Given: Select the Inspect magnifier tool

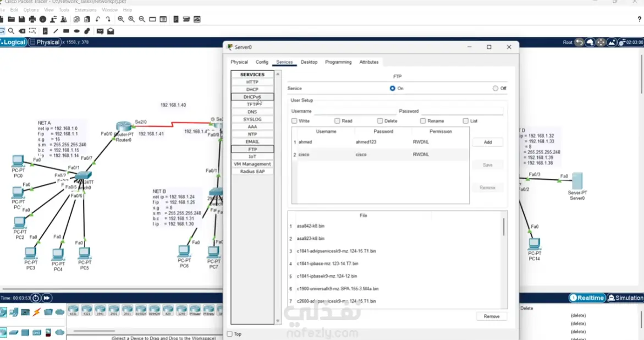Looking at the screenshot, I should pos(11,31).
